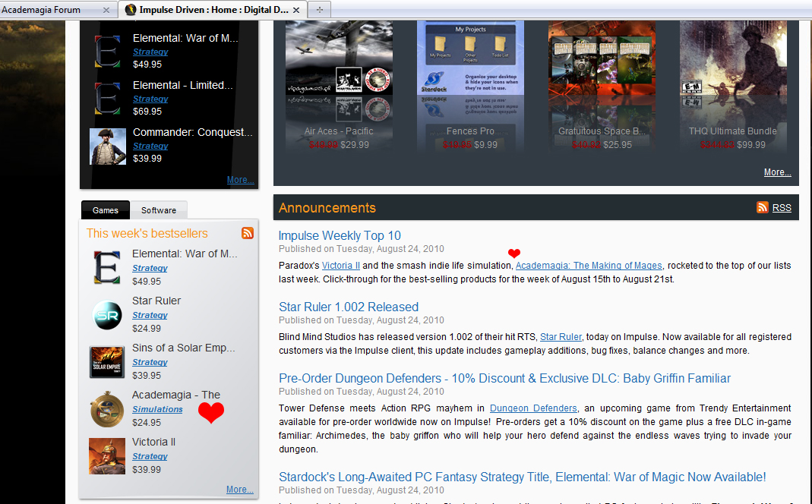Click Strategy category under Elemental - Limited
This screenshot has height=504, width=812.
coord(150,99)
